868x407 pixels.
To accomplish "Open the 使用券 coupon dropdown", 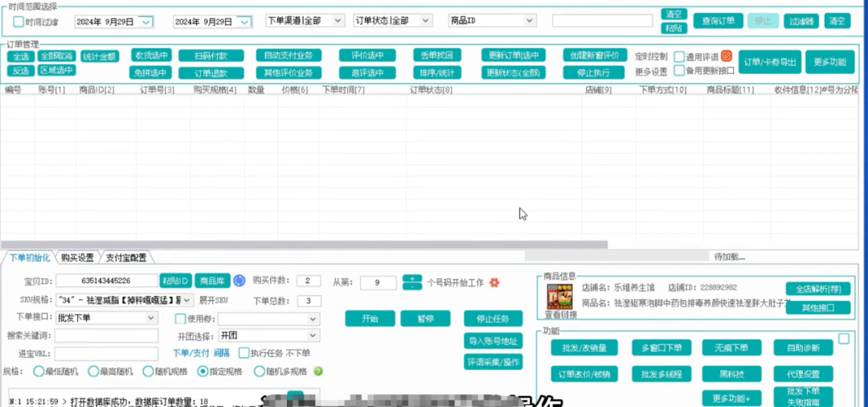I will click(x=313, y=319).
